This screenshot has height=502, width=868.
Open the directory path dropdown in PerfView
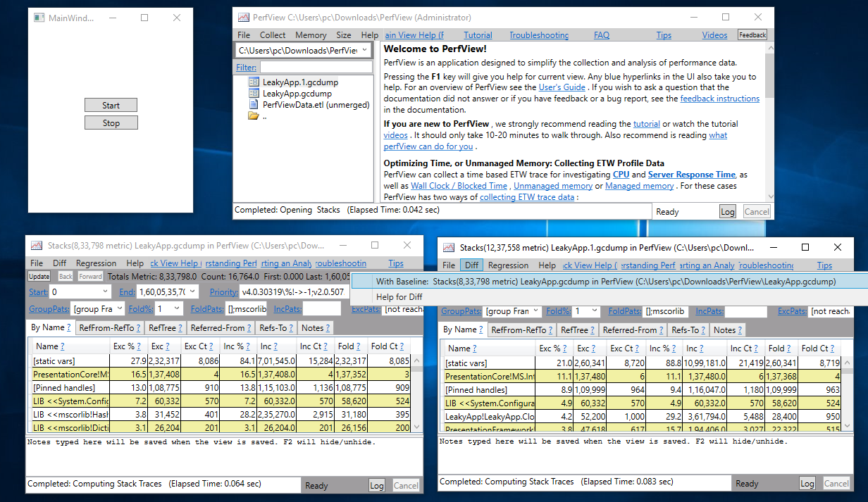pos(364,51)
